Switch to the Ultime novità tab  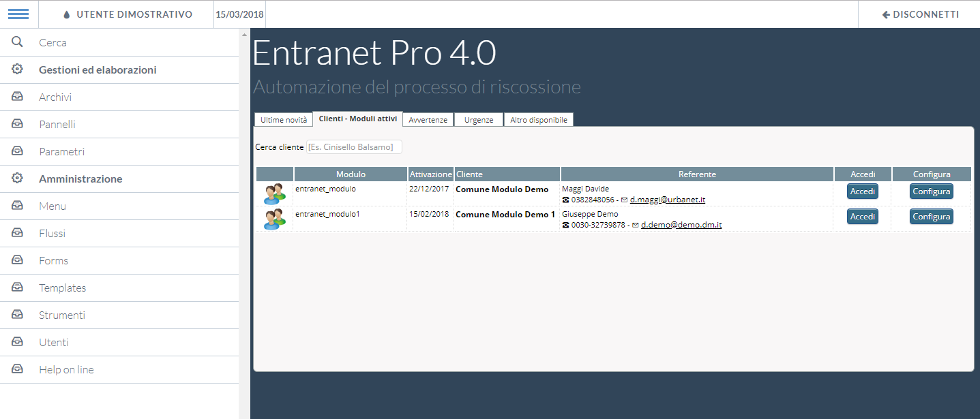[x=283, y=120]
